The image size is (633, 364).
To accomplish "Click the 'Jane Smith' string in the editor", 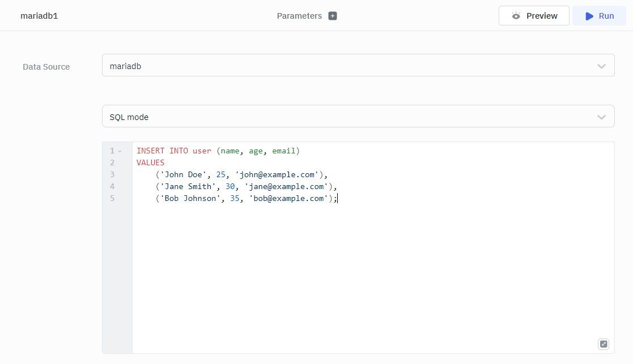I will pyautogui.click(x=188, y=186).
